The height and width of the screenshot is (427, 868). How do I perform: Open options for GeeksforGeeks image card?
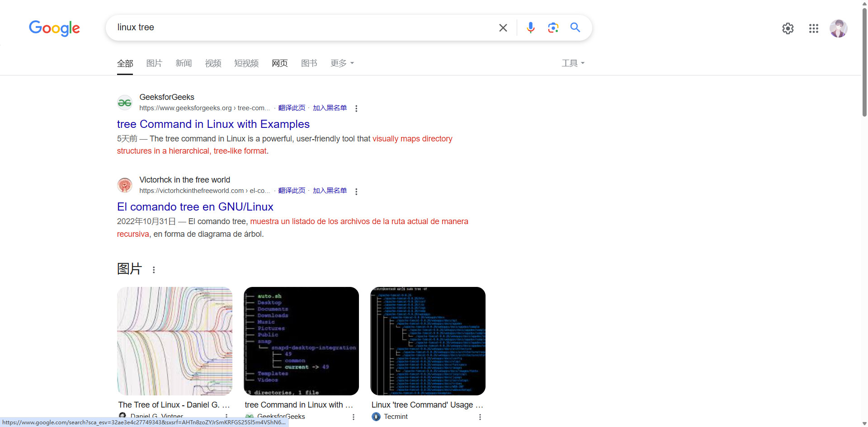point(354,417)
